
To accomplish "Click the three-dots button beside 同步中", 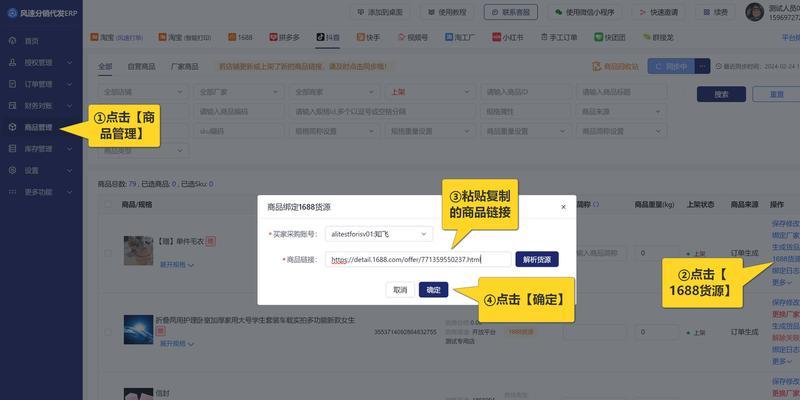I will (703, 66).
